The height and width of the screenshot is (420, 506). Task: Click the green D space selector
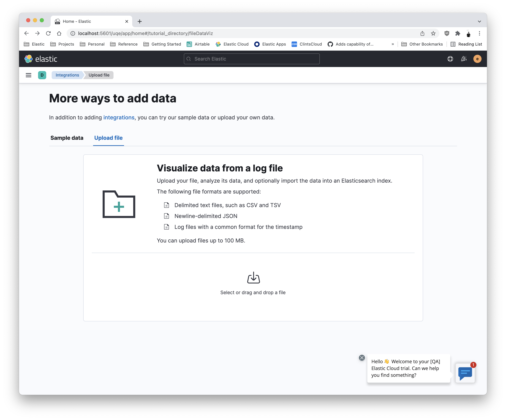click(42, 75)
